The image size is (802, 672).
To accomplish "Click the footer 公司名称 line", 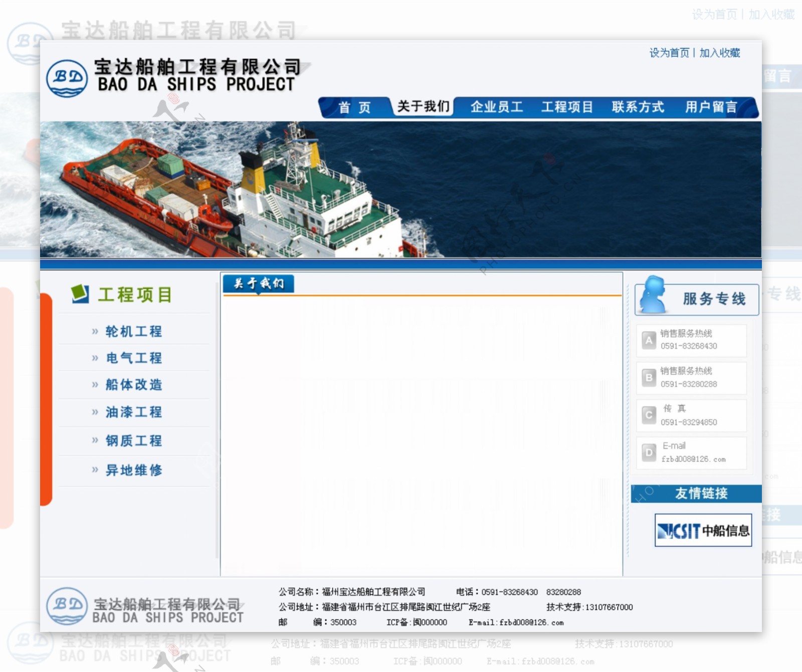I will [x=352, y=592].
